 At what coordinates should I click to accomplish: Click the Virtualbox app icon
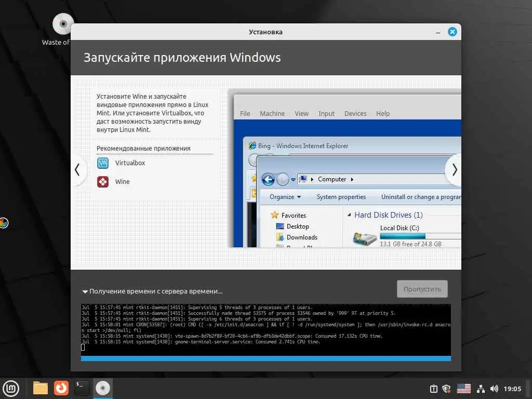click(103, 163)
